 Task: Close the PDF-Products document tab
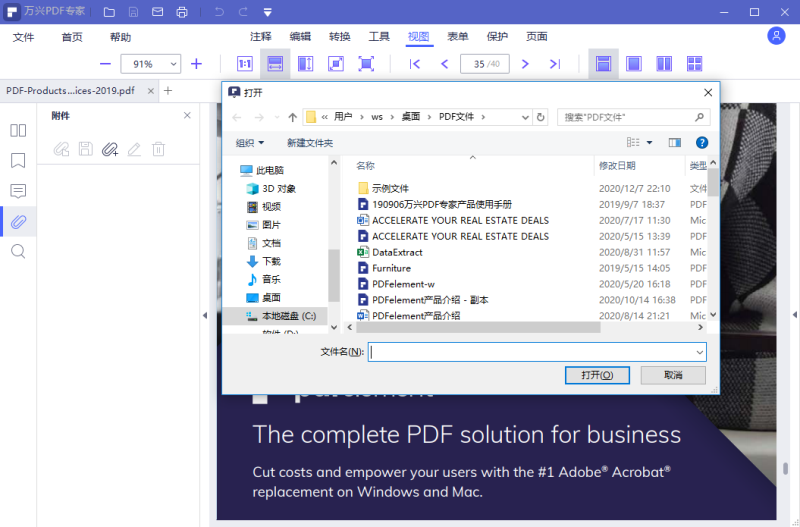pos(151,91)
